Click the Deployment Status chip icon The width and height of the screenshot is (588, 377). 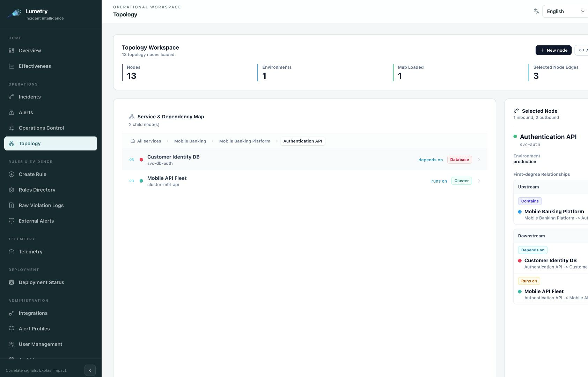point(12,282)
